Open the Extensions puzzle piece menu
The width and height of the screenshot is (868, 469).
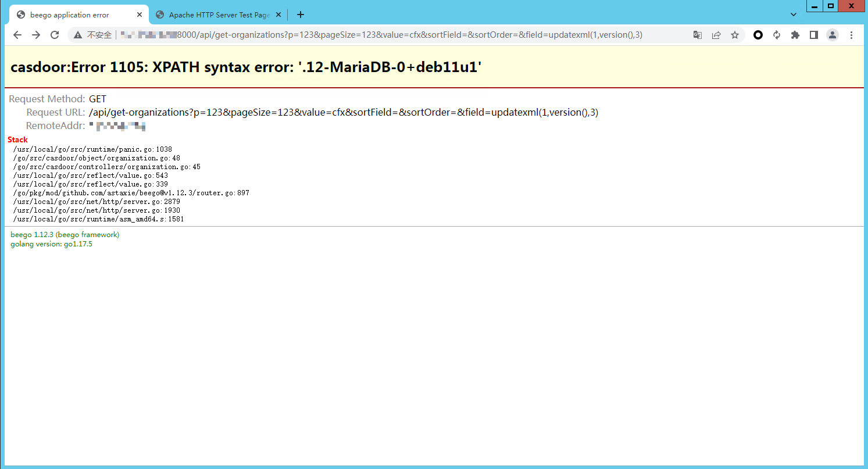click(795, 35)
